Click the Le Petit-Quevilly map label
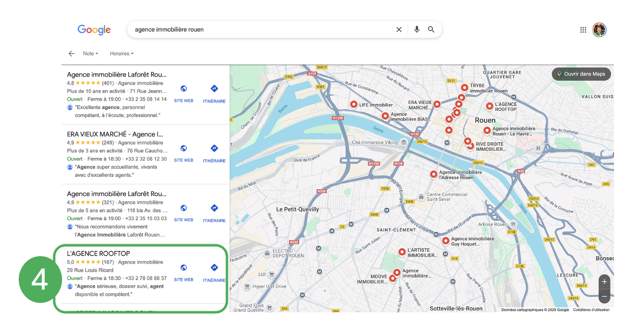Screen dimensions: 644x332 (x=297, y=209)
